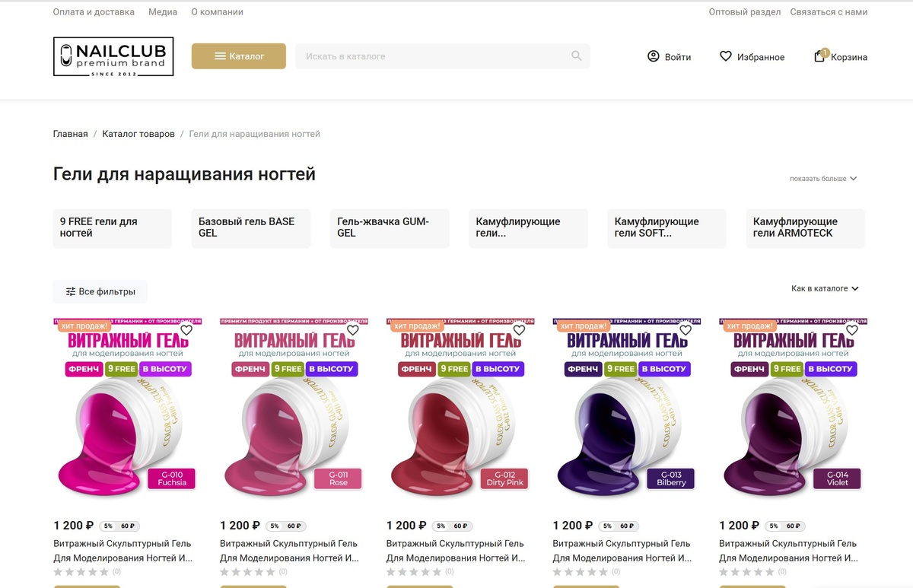The image size is (913, 588).
Task: Select Камуфлирующие гели ARMOTECK category
Action: point(806,227)
